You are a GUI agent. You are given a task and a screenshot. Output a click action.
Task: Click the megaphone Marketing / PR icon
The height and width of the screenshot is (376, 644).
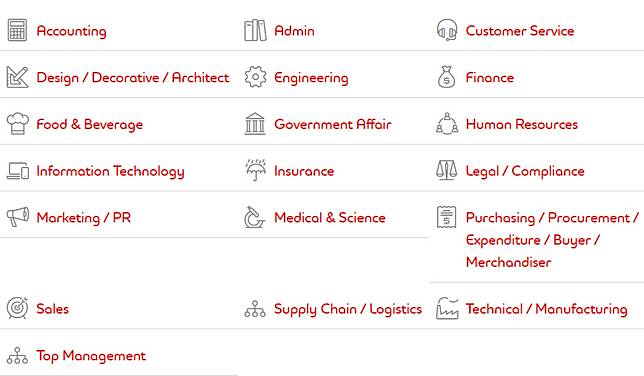click(18, 217)
